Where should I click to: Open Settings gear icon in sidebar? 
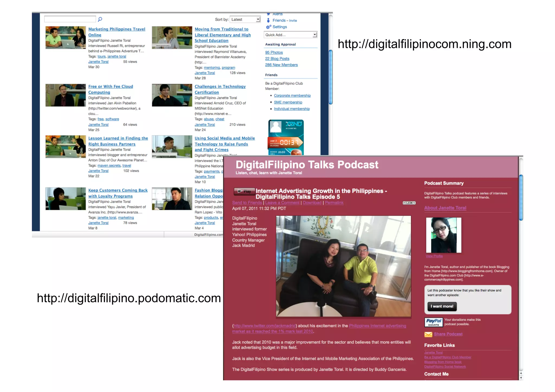point(269,27)
